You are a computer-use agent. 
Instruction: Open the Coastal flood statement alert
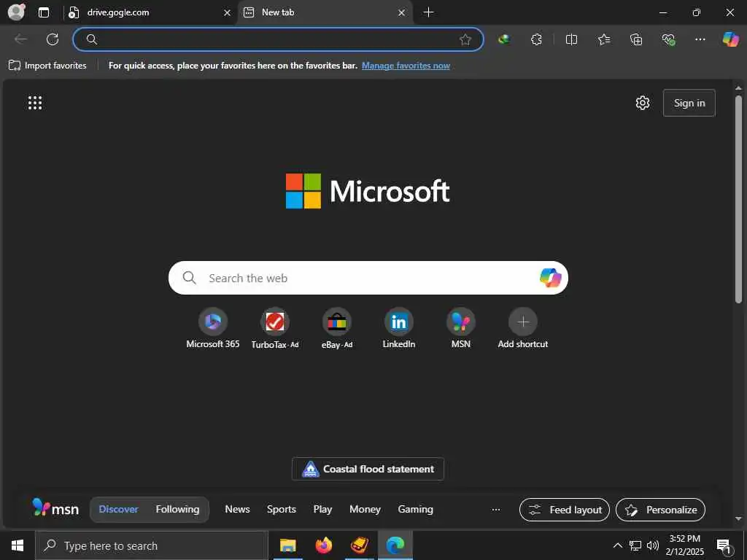point(368,469)
